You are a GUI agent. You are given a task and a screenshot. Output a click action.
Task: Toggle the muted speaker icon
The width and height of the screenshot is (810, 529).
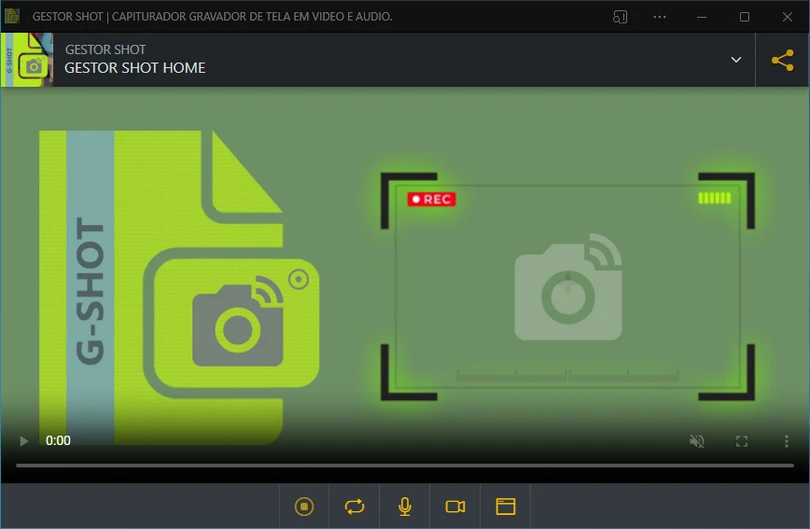[x=697, y=441]
